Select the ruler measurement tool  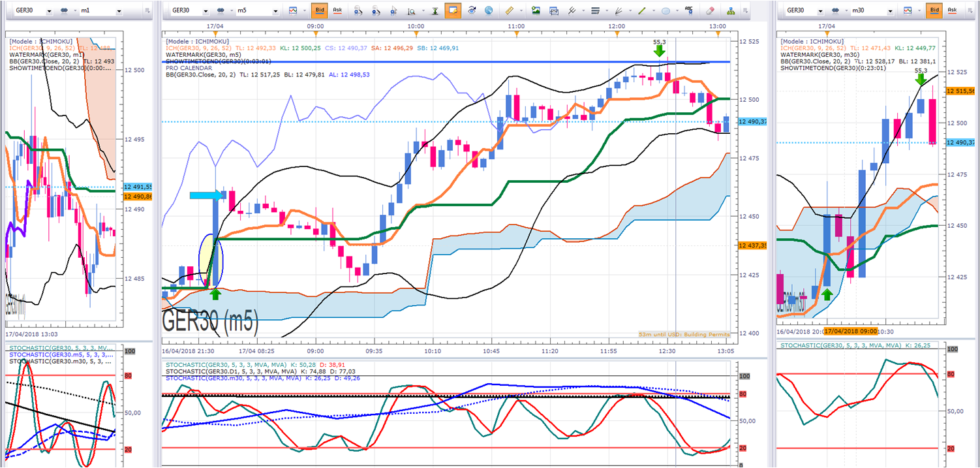pos(510,10)
